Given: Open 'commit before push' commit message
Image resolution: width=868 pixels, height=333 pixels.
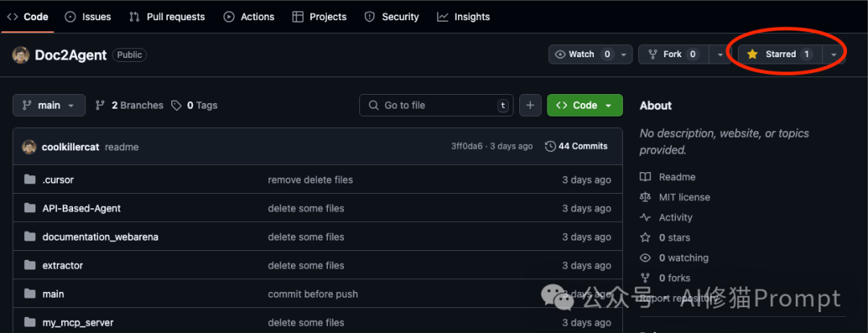Looking at the screenshot, I should (313, 294).
